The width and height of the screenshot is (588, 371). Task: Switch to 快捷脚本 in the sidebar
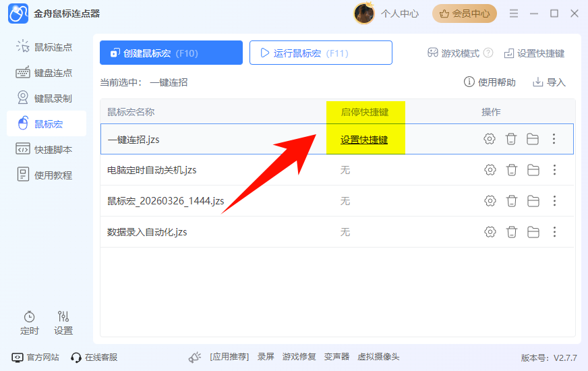47,149
